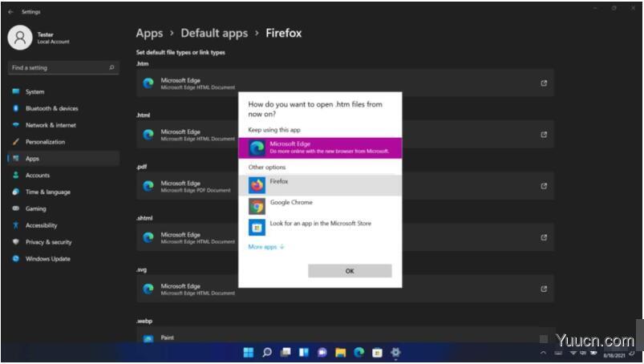Viewport: 644px width, 364px height.
Task: Open Windows Start menu on taskbar
Action: point(249,353)
